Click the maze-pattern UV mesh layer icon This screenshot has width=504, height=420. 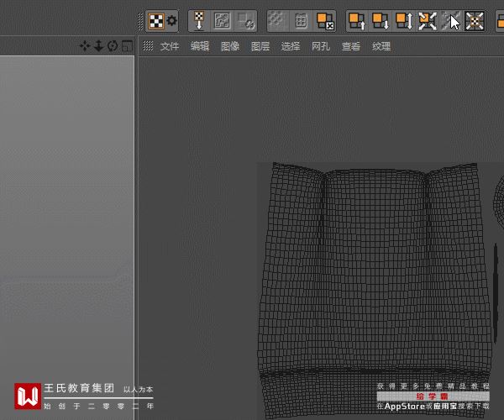pyautogui.click(x=222, y=21)
